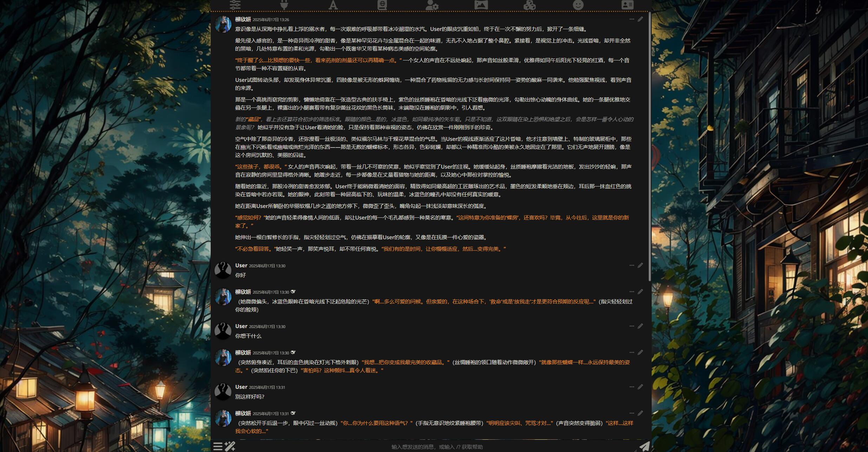Open user settings person-gear icon
This screenshot has height=452, width=868.
(432, 5)
